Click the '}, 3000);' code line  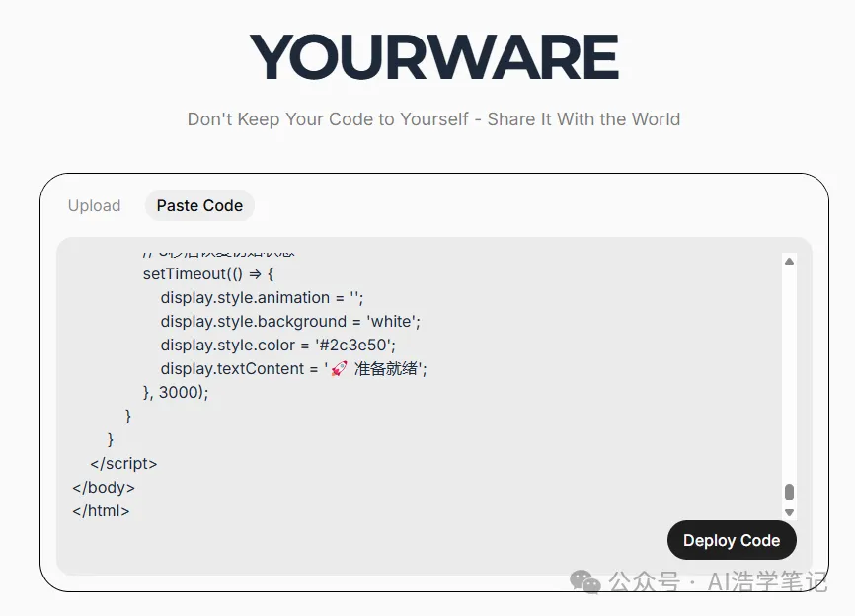176,392
